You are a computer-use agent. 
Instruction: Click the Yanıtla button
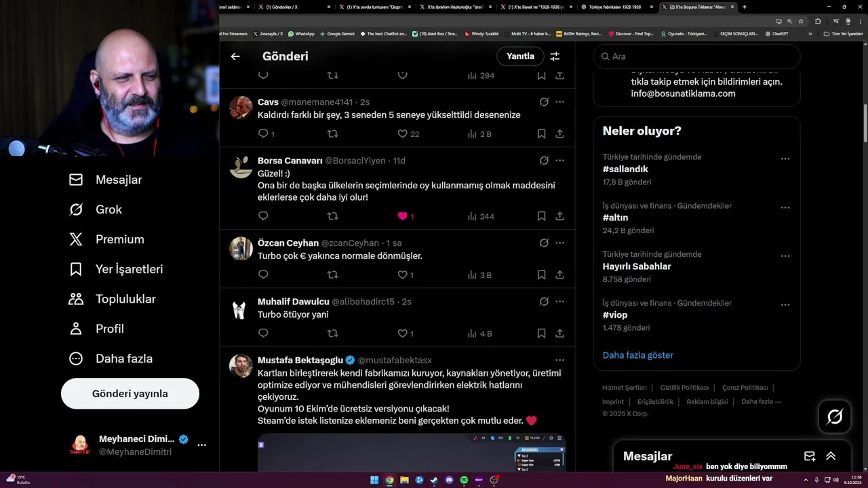point(520,56)
